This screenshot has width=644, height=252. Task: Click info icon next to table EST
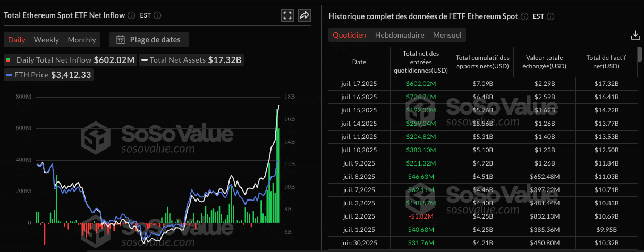[550, 16]
